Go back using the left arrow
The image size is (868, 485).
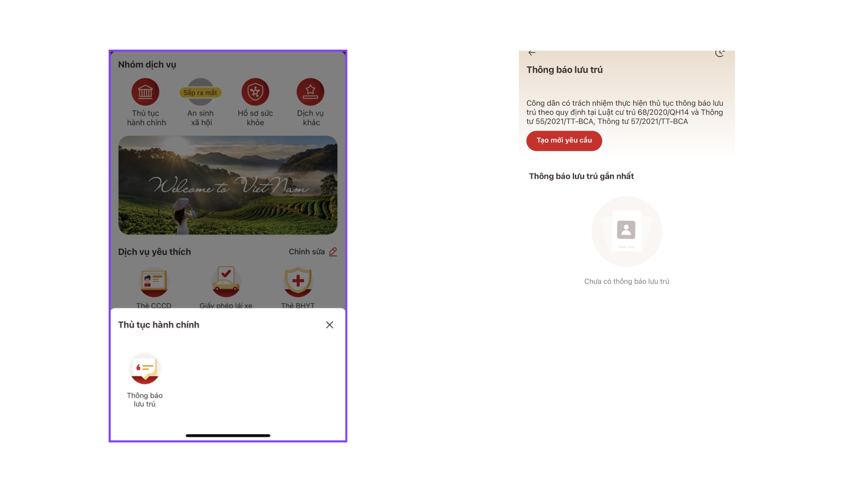click(532, 53)
